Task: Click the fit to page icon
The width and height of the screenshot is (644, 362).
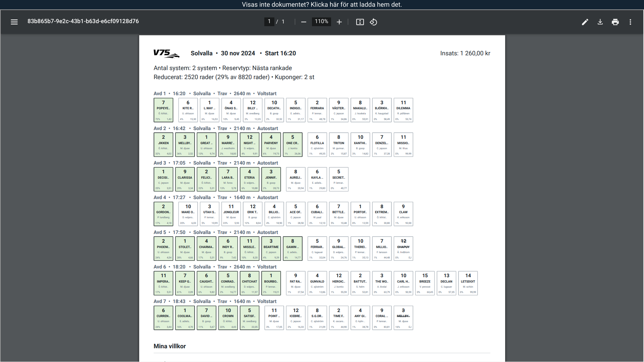Action: click(x=360, y=22)
